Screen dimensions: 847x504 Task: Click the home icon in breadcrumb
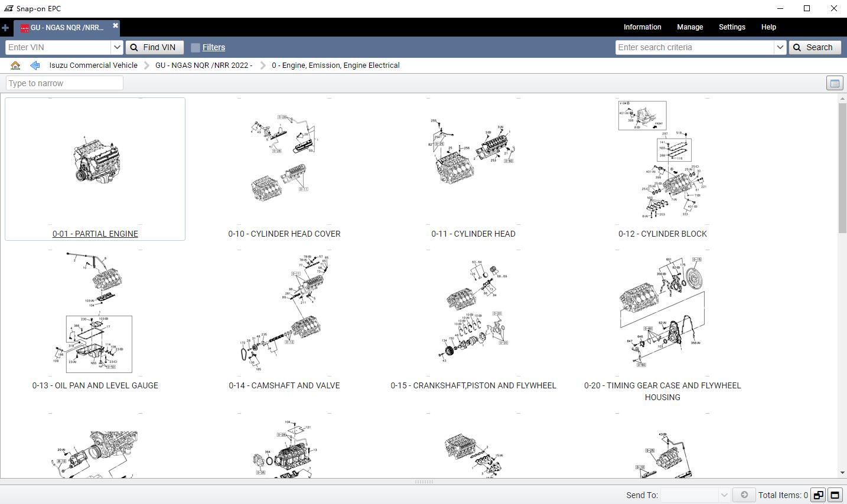pos(15,66)
